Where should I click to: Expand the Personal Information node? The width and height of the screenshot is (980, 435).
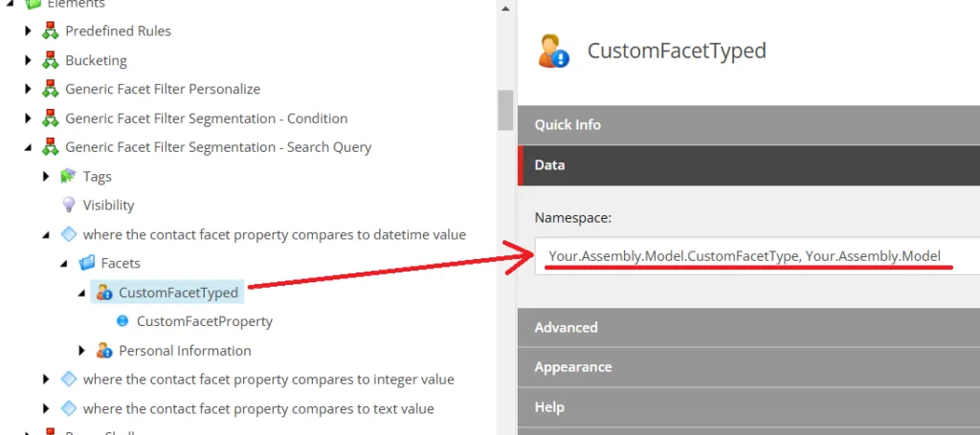(82, 350)
